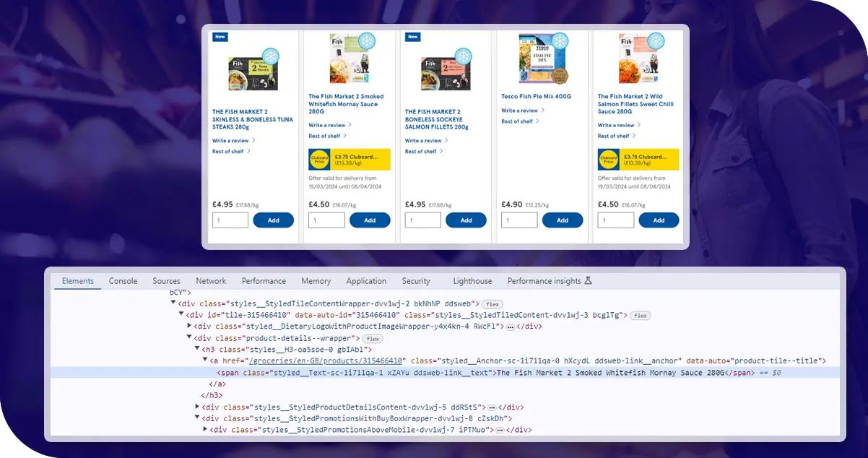The height and width of the screenshot is (458, 868).
Task: Click the New badge on the Sockeye Salmon Fillets tile
Action: pos(412,36)
